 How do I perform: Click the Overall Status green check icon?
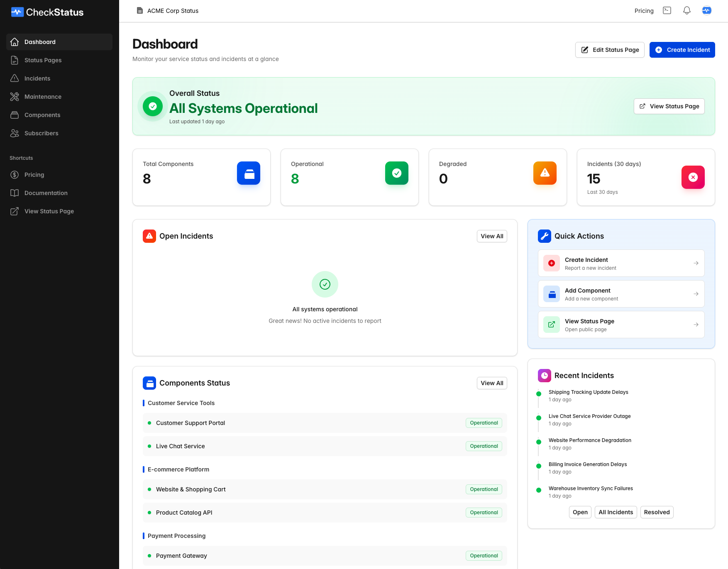tap(153, 106)
